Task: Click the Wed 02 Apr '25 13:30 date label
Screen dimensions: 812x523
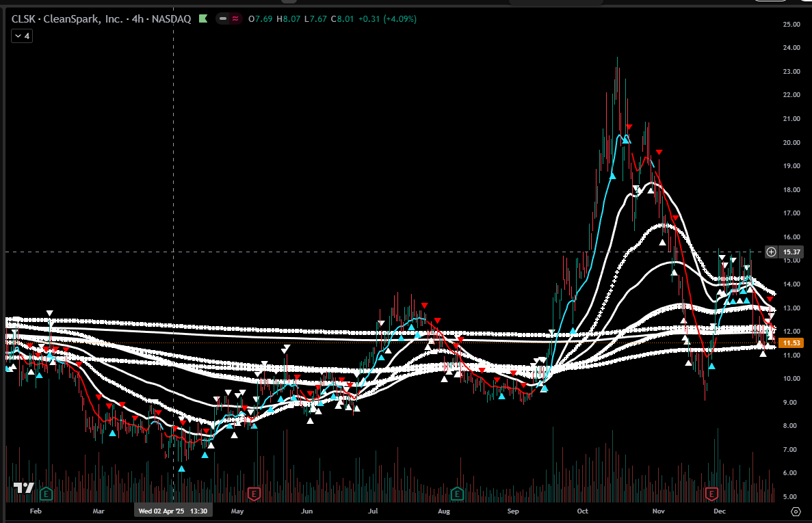Action: pyautogui.click(x=173, y=511)
